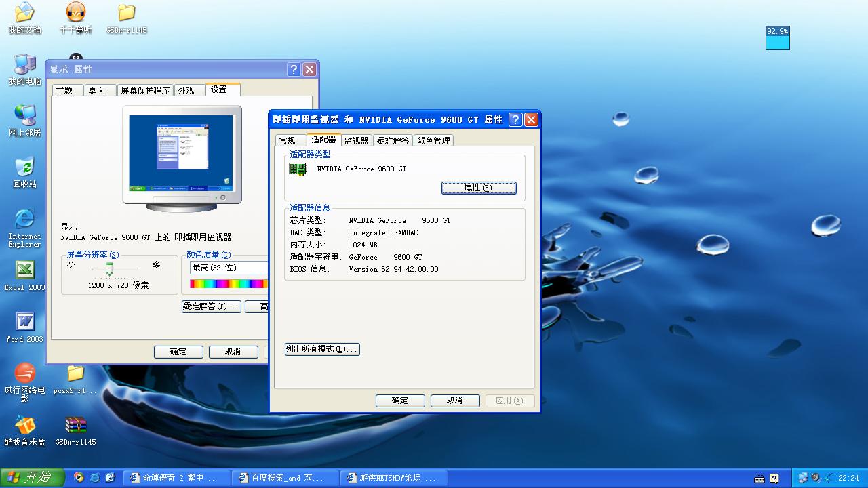Open the GSDx-r1145 folder at top of desktop
Screen dimensions: 868x488
pyautogui.click(x=127, y=18)
